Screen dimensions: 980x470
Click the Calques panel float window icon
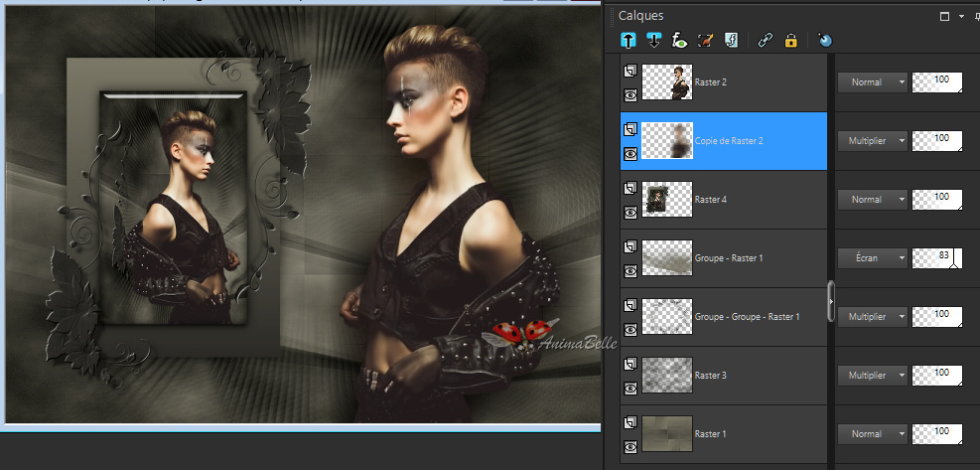[x=944, y=16]
